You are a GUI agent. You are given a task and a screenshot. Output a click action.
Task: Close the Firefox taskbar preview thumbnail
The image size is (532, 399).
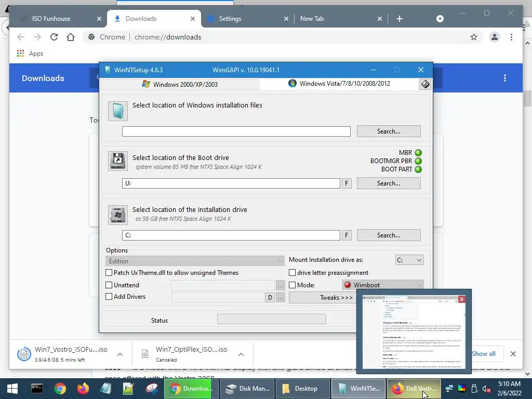461,299
